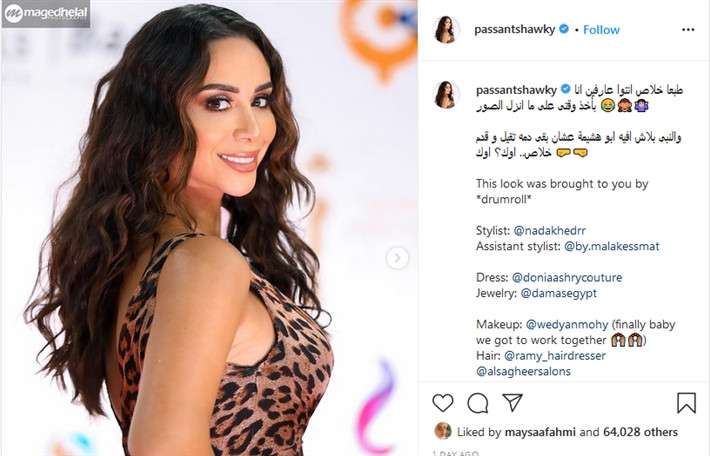Open the three-dot more options menu

(688, 30)
